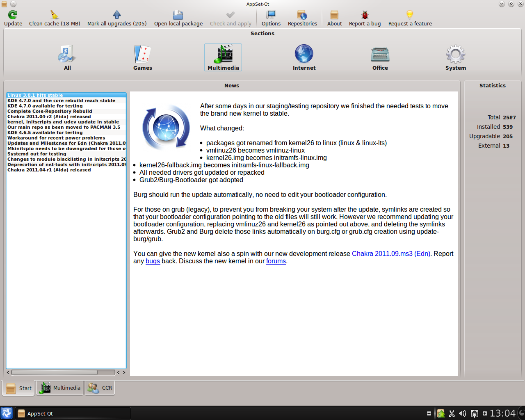Request a feature with lightbulb icon
The image size is (525, 420).
click(x=410, y=18)
